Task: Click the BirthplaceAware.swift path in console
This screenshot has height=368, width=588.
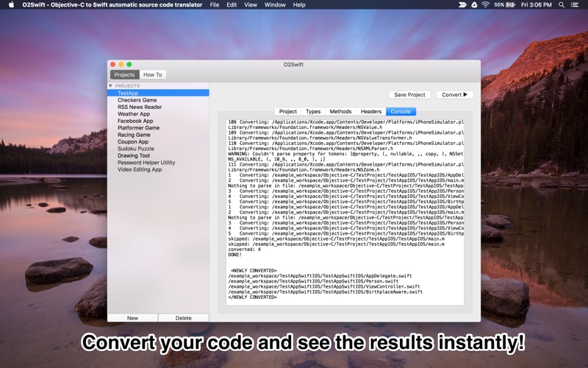Action: (325, 291)
